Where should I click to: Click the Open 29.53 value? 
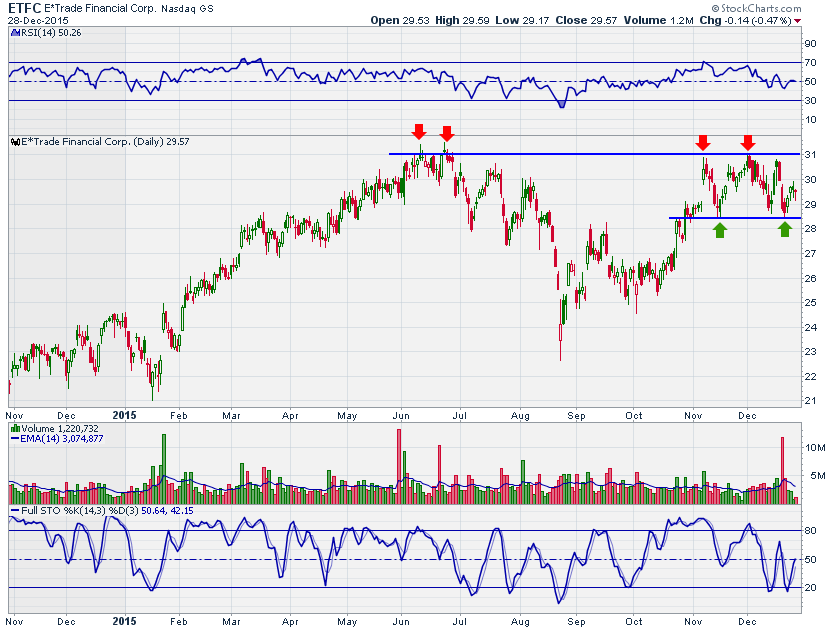pos(400,20)
